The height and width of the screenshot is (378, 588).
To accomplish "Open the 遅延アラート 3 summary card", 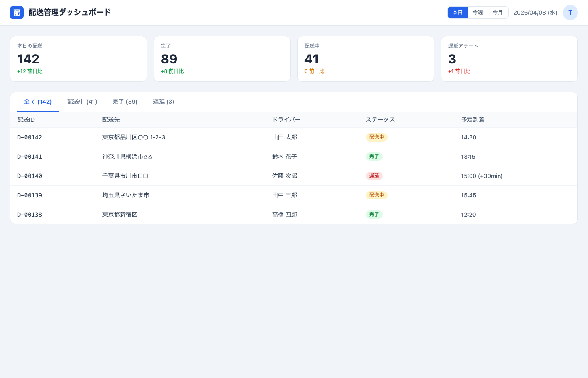I will coord(509,59).
